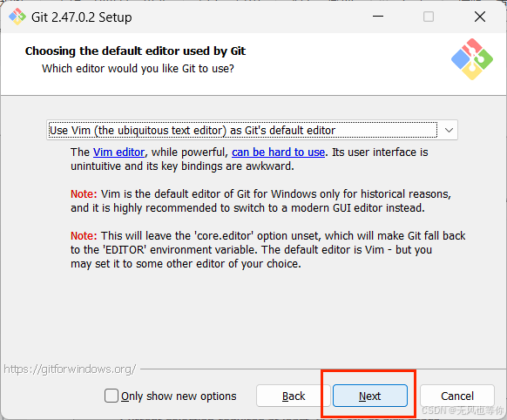
Task: Click the gitforwindows.org URL text
Action: (70, 369)
